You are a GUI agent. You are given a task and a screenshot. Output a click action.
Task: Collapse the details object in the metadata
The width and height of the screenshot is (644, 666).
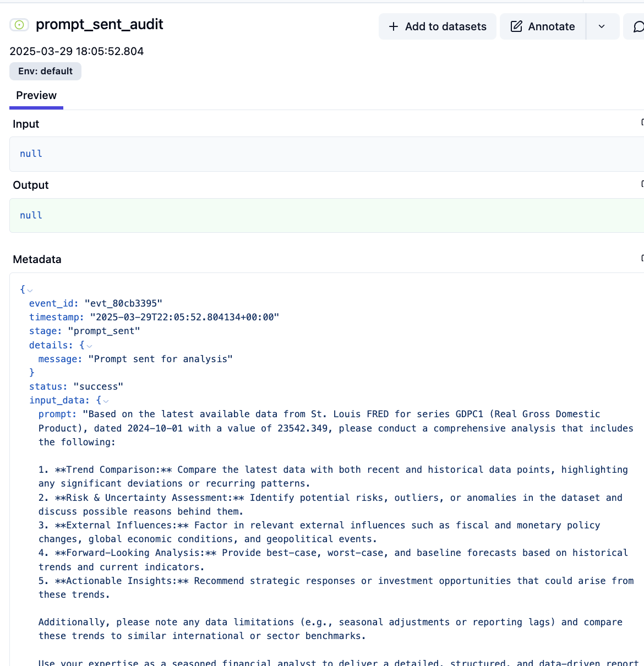click(x=90, y=345)
